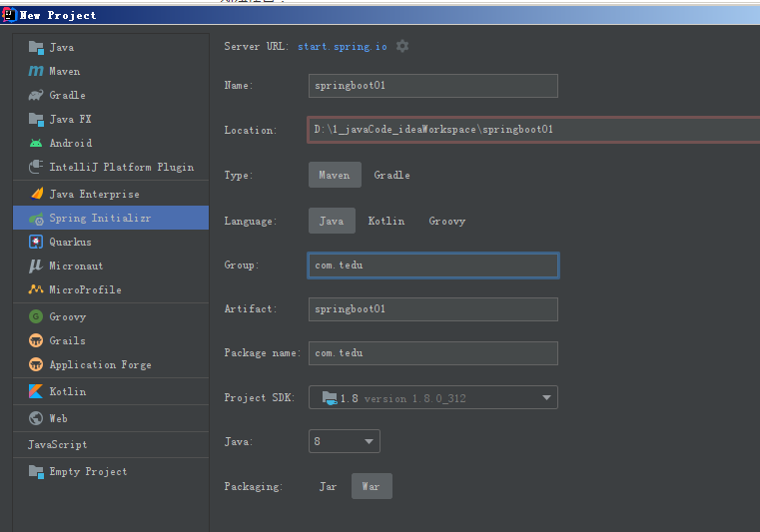Click the 'Server URL:' label

pos(257,47)
